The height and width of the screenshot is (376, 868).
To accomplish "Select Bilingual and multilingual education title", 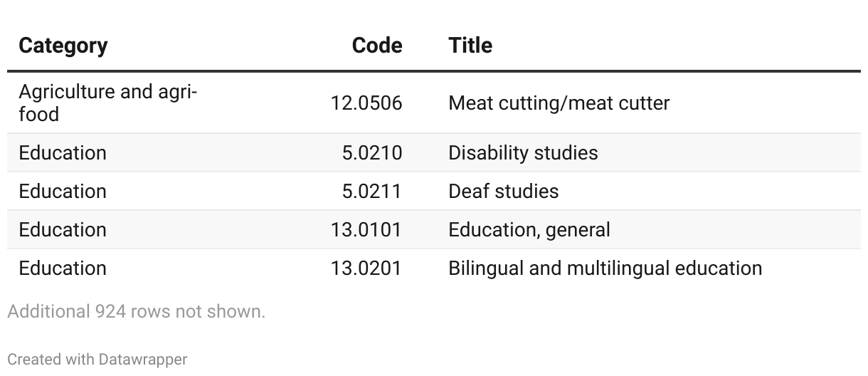I will click(x=605, y=268).
